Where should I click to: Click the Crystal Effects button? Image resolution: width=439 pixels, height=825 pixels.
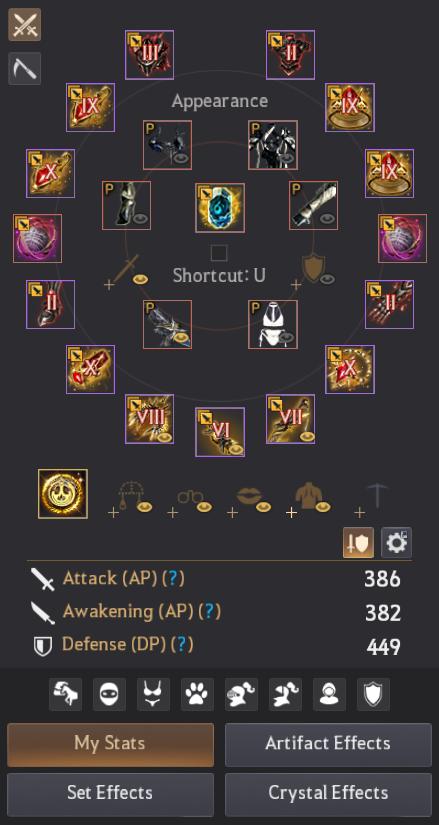[328, 794]
